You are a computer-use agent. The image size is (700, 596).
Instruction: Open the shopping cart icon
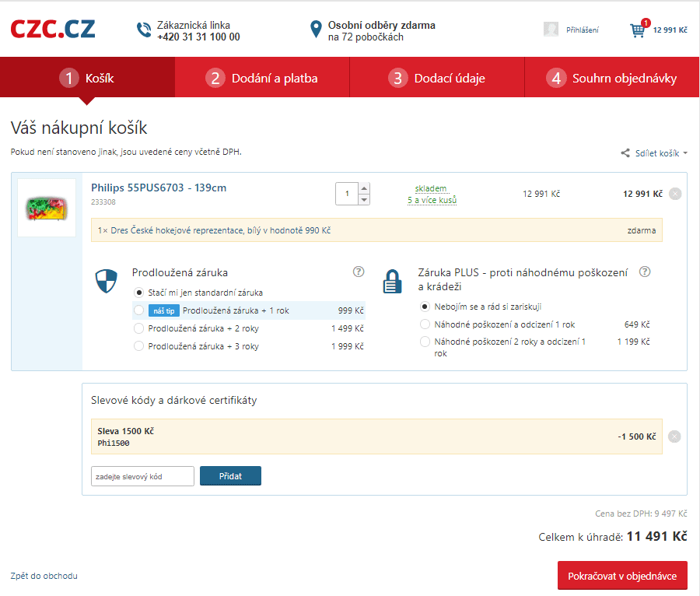click(638, 30)
